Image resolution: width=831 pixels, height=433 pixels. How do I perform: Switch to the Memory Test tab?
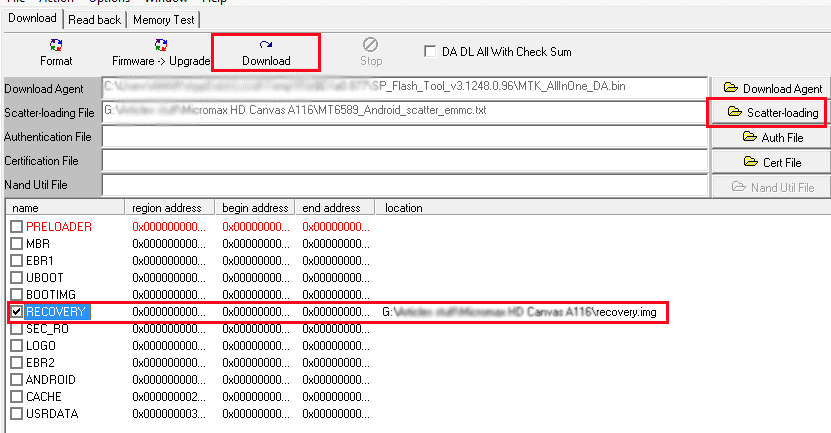click(164, 20)
